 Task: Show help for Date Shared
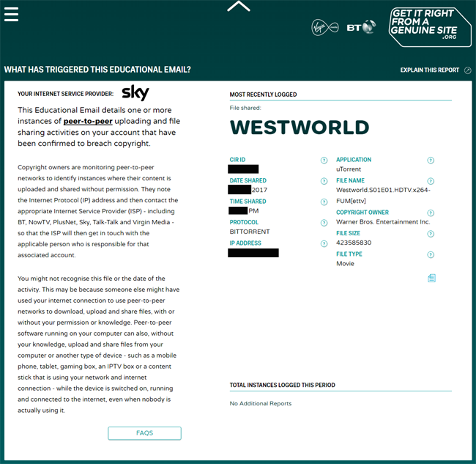[324, 181]
